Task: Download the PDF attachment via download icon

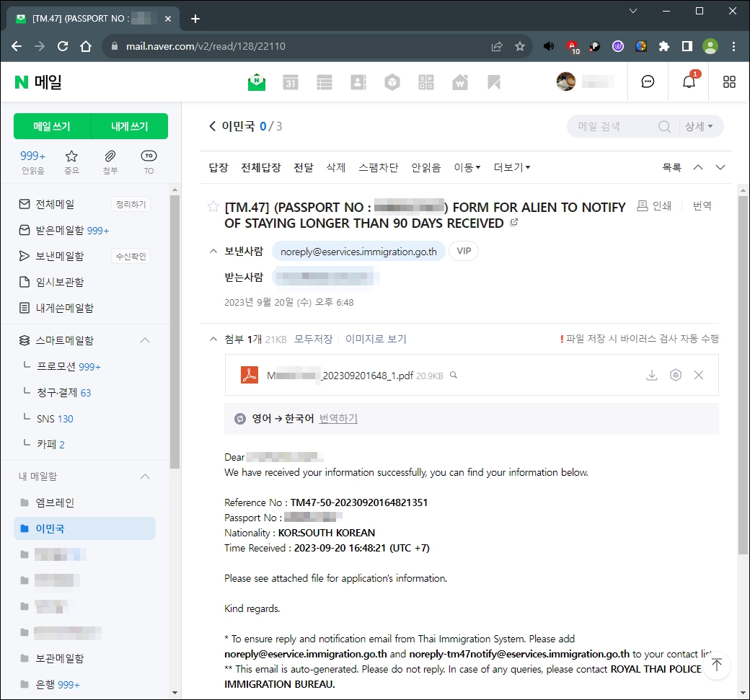Action: pyautogui.click(x=652, y=375)
